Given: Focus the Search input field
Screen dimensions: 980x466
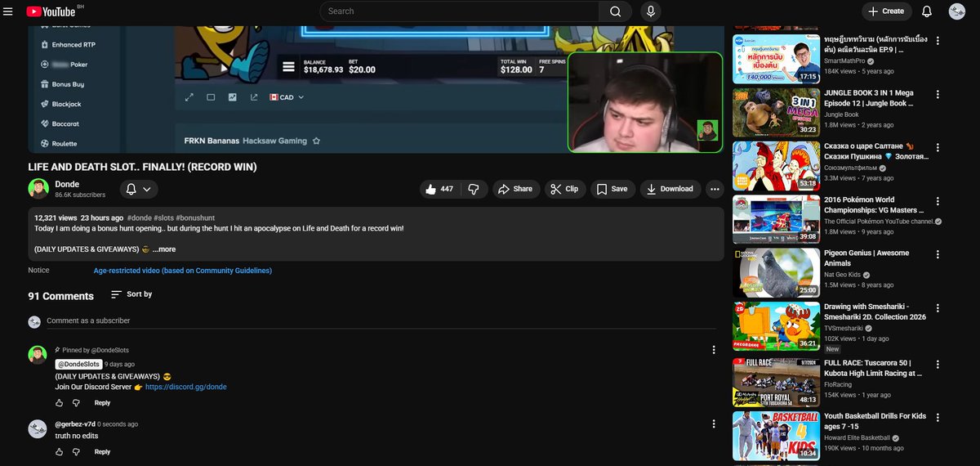Looking at the screenshot, I should [460, 11].
